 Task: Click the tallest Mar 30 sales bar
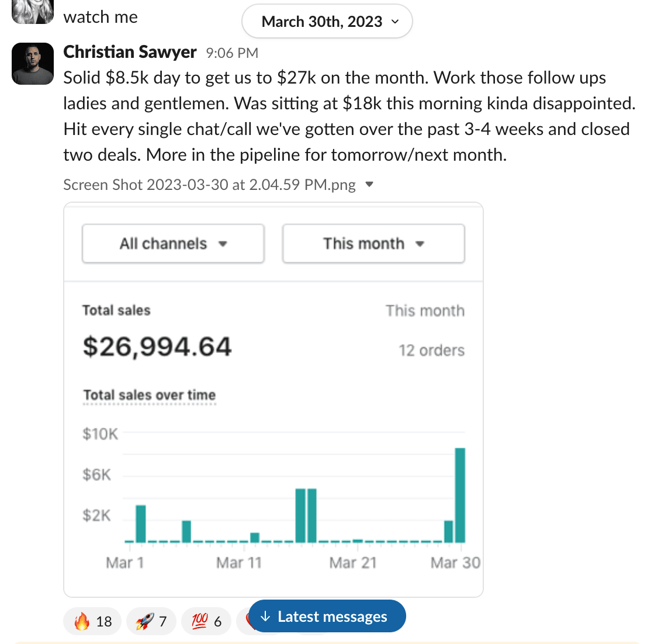(x=460, y=495)
